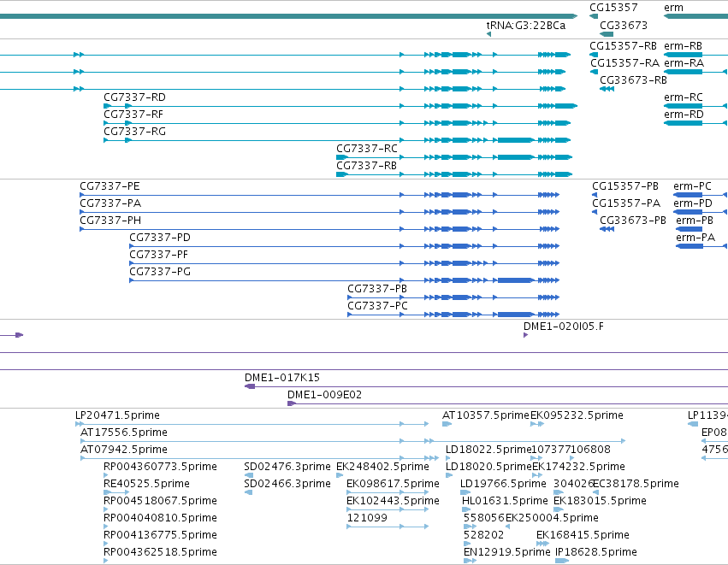
Task: Click the EK095232.5prime EST label
Action: click(577, 415)
